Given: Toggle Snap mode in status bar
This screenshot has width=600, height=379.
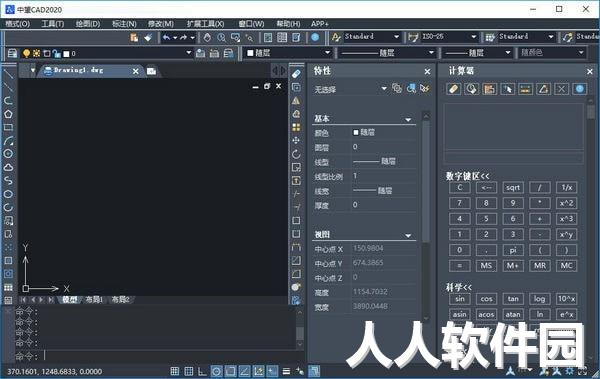Looking at the screenshot, I should pos(174,371).
